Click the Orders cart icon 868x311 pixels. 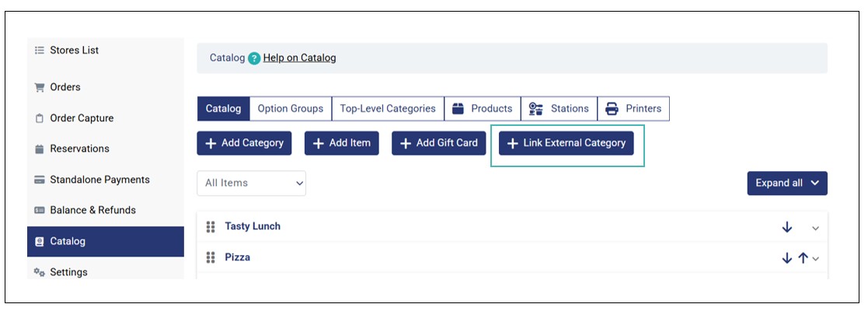click(39, 87)
